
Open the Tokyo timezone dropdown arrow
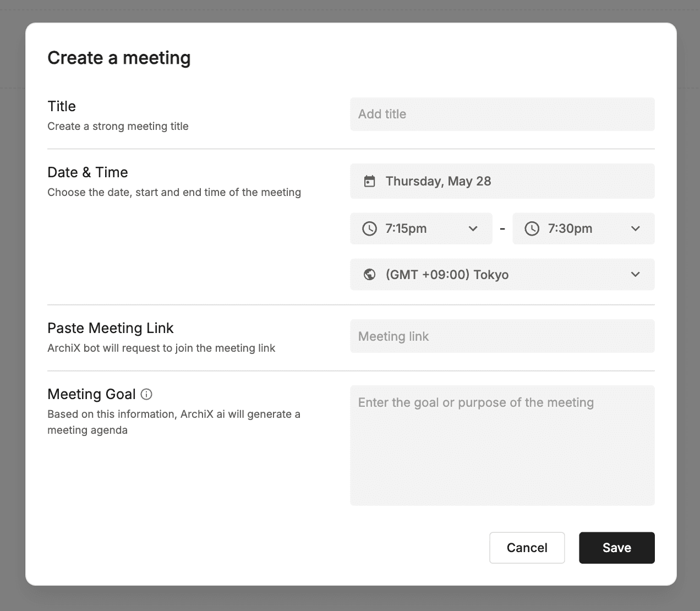pyautogui.click(x=635, y=274)
